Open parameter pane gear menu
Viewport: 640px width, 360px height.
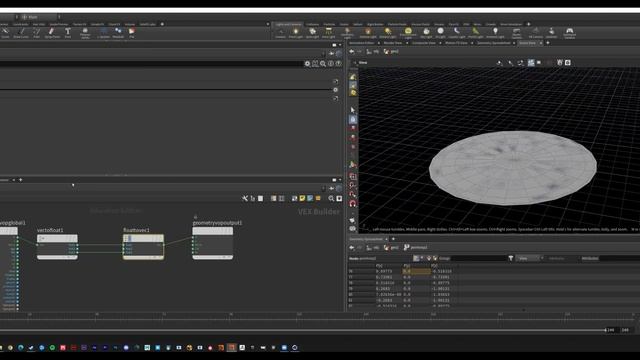pos(307,64)
